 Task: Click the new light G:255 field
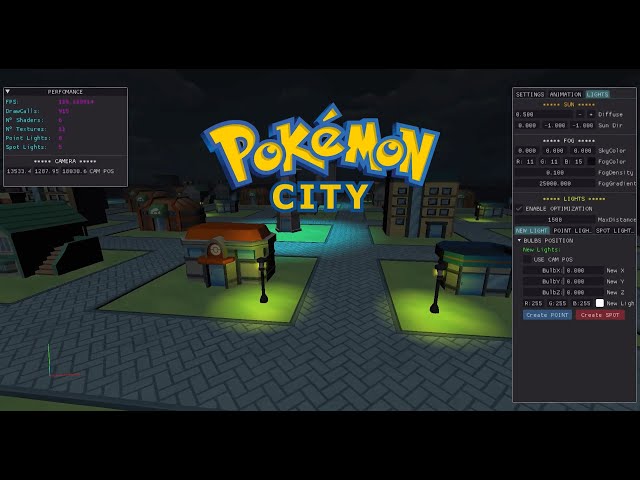(x=558, y=303)
